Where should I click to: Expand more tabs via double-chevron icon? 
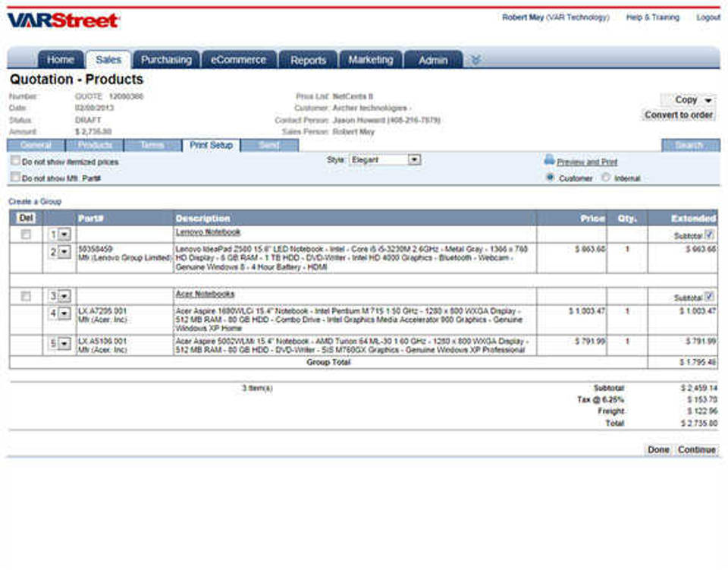point(475,60)
